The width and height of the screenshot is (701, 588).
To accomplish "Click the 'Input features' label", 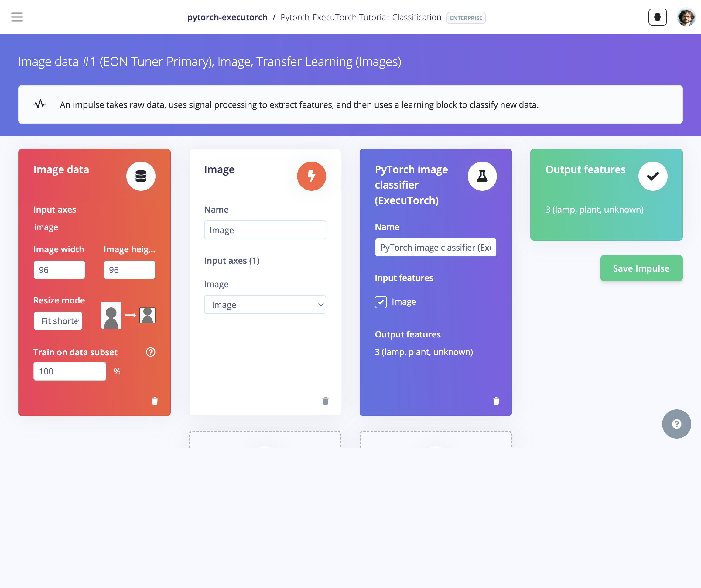I will point(404,278).
